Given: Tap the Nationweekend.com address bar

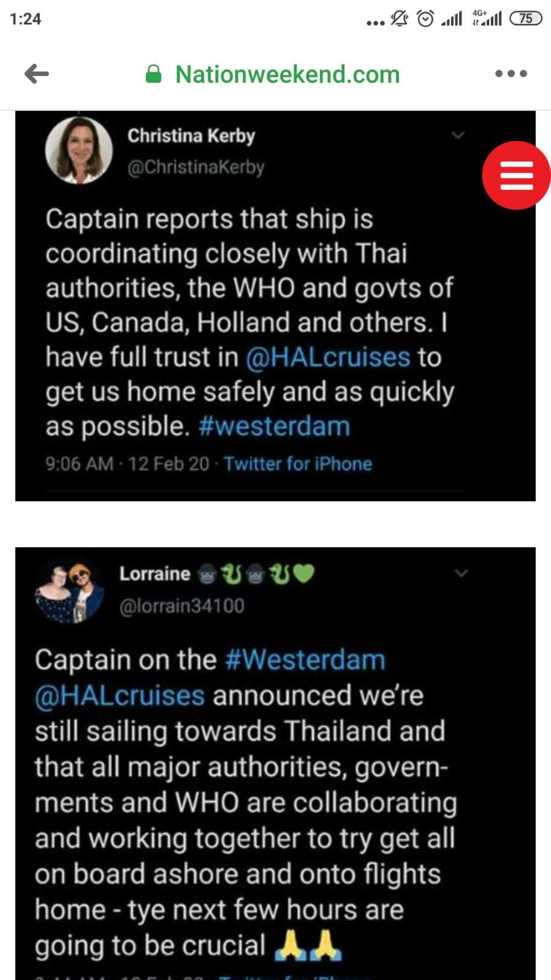Looking at the screenshot, I should (287, 74).
